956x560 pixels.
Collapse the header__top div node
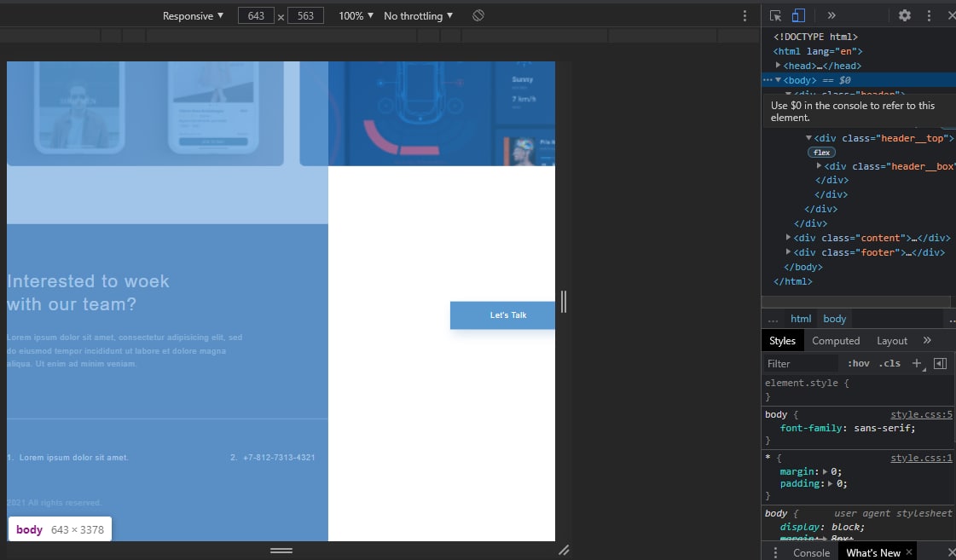coord(808,138)
